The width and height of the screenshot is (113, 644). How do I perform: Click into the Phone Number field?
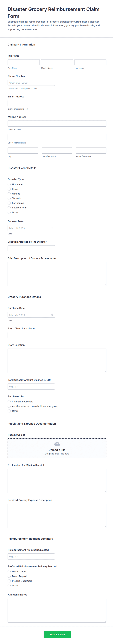coord(31,83)
